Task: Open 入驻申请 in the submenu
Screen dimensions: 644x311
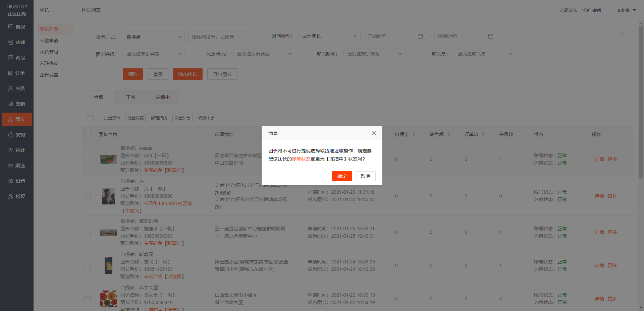Action: click(x=49, y=41)
